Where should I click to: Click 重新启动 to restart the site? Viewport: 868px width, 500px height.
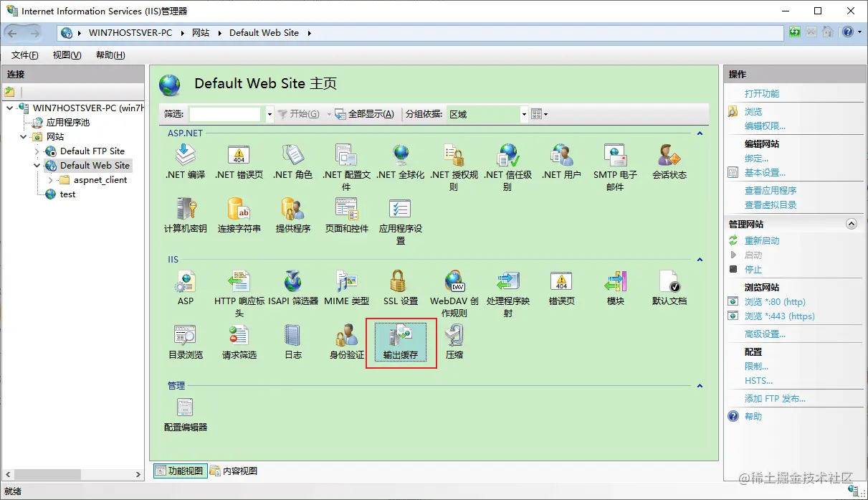click(x=762, y=241)
